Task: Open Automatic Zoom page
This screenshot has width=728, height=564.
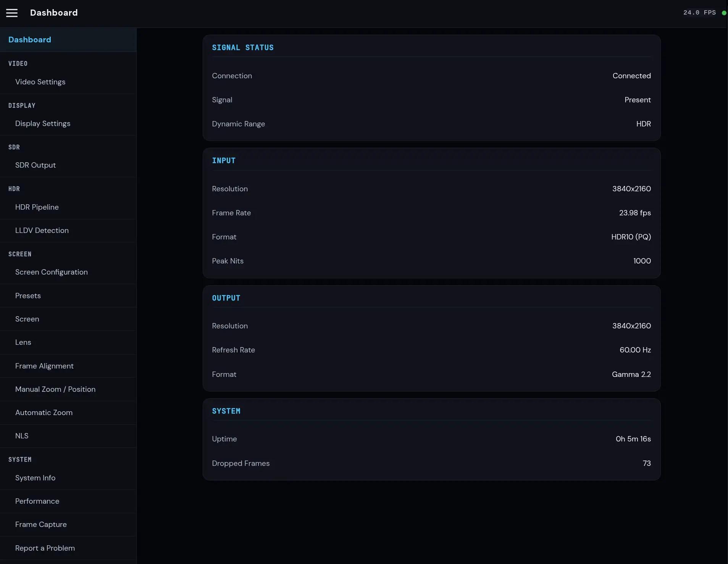Action: coord(68,413)
